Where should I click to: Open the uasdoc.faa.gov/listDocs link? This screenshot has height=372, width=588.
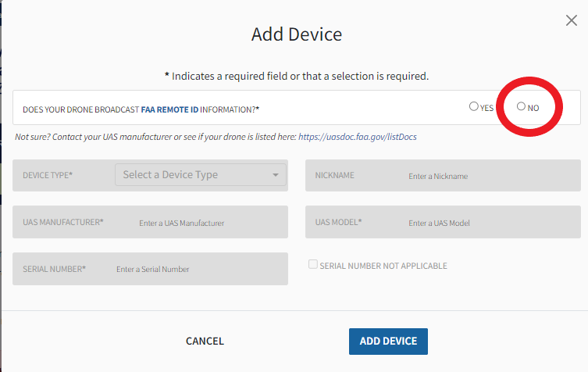pos(358,137)
